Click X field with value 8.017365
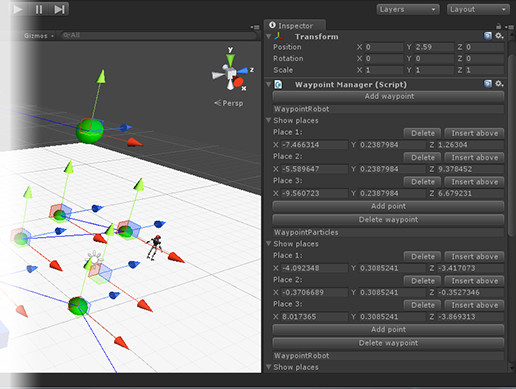 pyautogui.click(x=314, y=317)
